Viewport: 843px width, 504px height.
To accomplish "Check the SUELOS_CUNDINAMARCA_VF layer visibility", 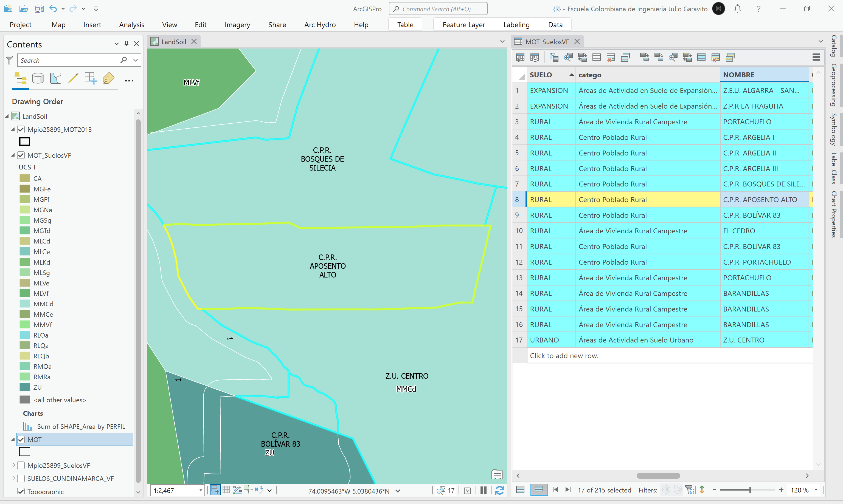I will coord(21,478).
